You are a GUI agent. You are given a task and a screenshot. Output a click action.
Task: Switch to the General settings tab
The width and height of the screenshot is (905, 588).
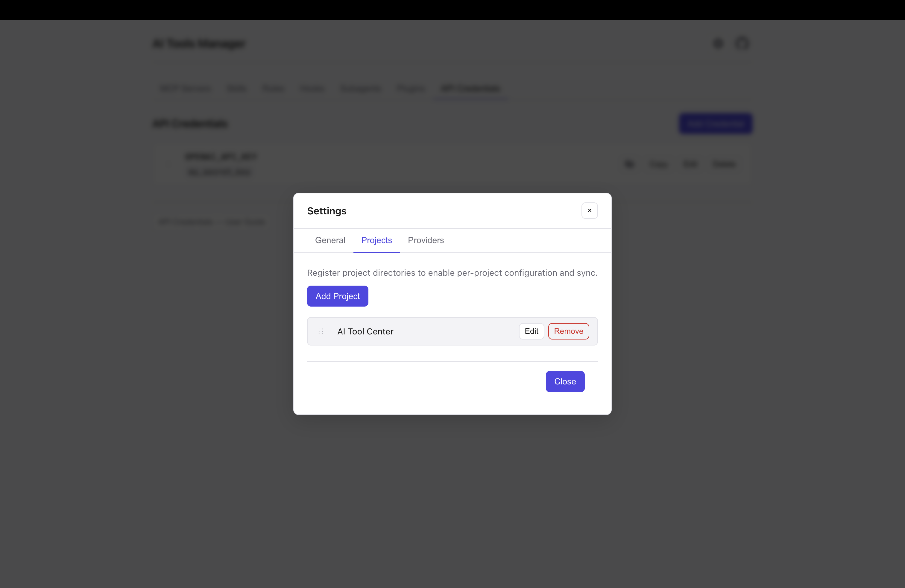(x=330, y=240)
